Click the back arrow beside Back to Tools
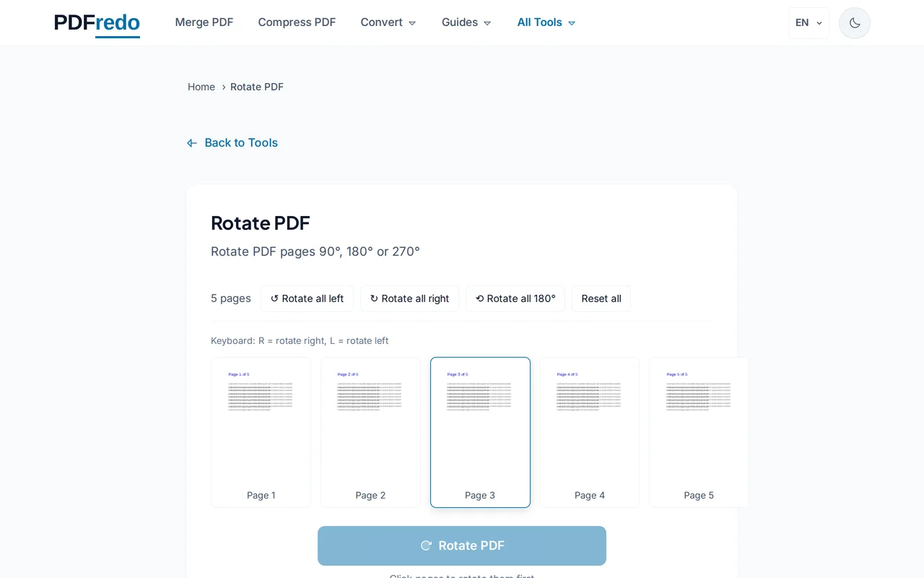 coord(191,142)
